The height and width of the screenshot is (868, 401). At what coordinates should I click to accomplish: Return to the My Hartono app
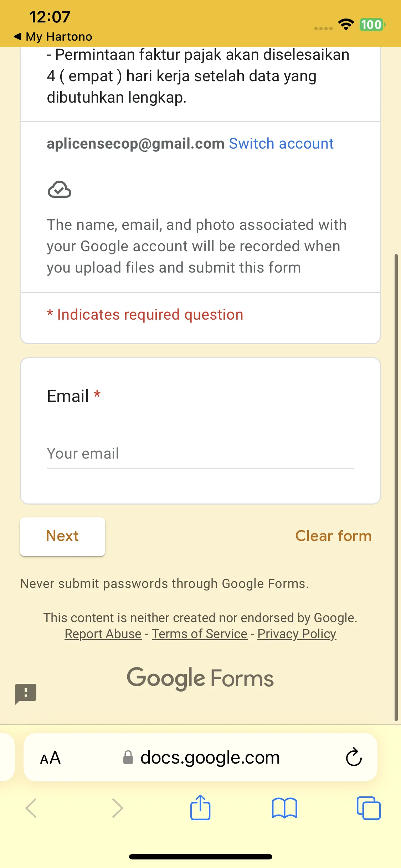[53, 37]
